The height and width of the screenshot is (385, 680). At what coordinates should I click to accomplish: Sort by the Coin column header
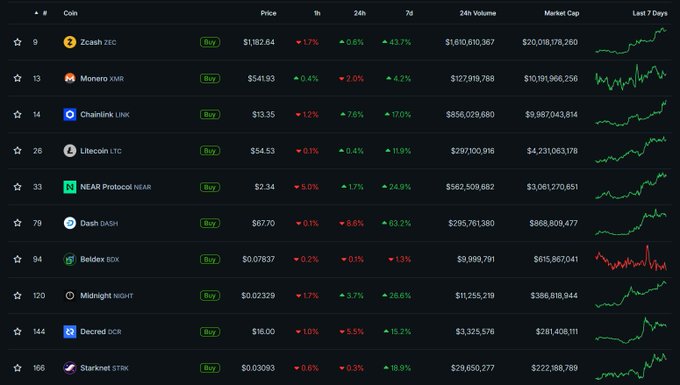click(70, 13)
